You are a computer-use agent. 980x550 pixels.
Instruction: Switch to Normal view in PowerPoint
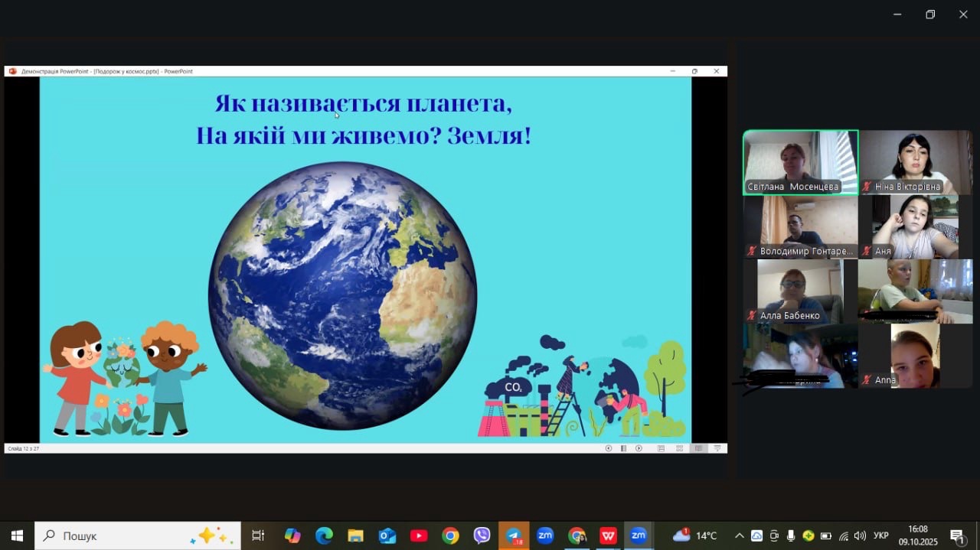click(x=661, y=448)
